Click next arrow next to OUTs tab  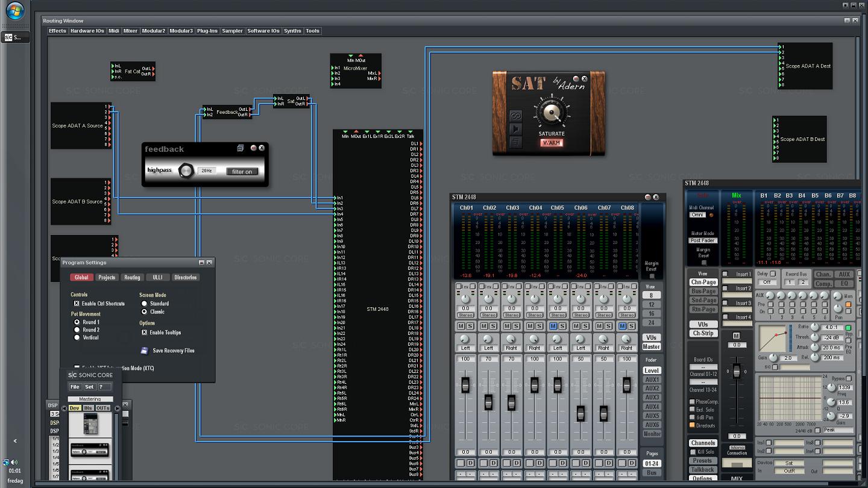117,408
